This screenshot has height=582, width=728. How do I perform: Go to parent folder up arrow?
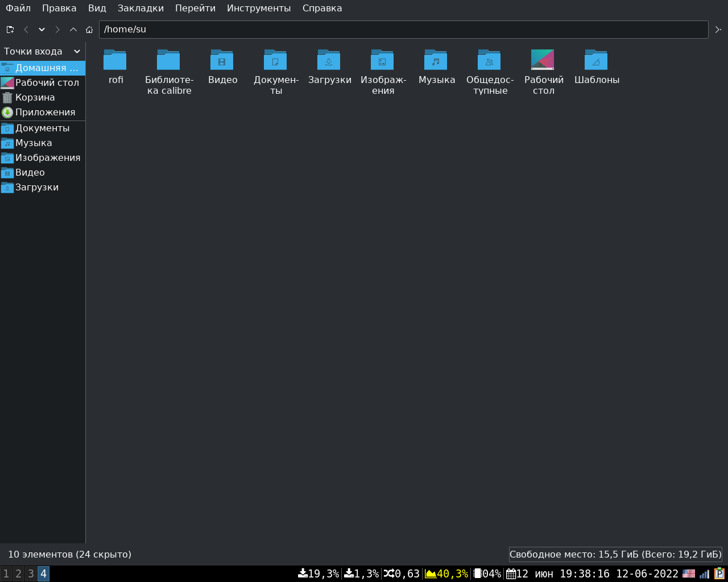click(73, 30)
